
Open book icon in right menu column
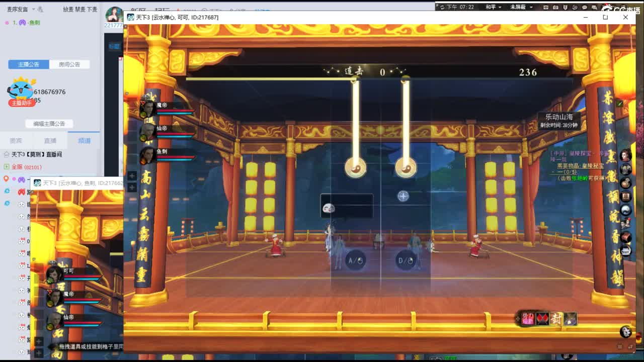(625, 196)
